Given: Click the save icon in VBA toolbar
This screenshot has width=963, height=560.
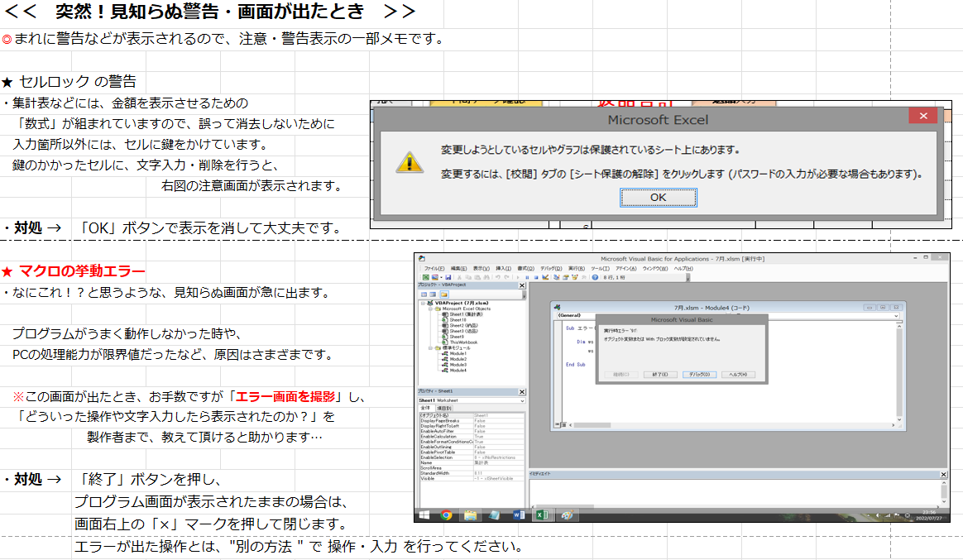Looking at the screenshot, I should 448,277.
